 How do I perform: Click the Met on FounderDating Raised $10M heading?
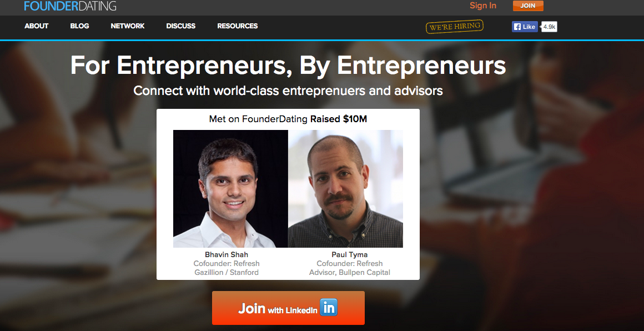(x=288, y=119)
